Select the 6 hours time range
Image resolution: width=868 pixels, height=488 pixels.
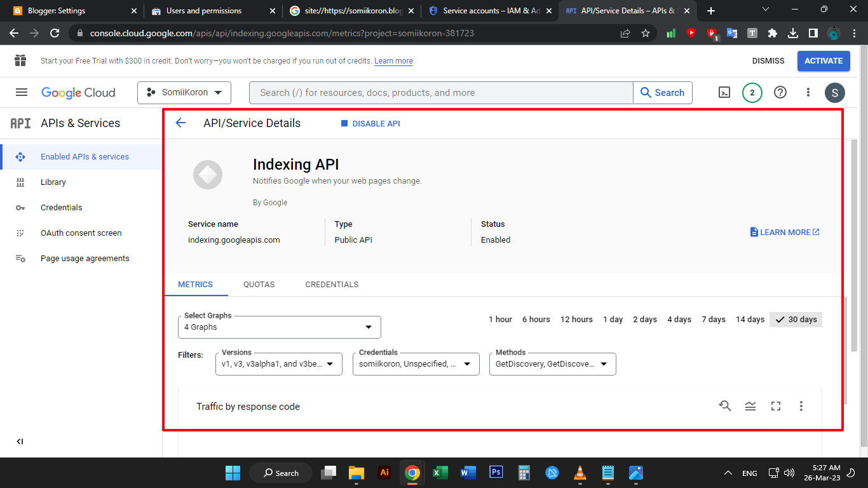[536, 320]
